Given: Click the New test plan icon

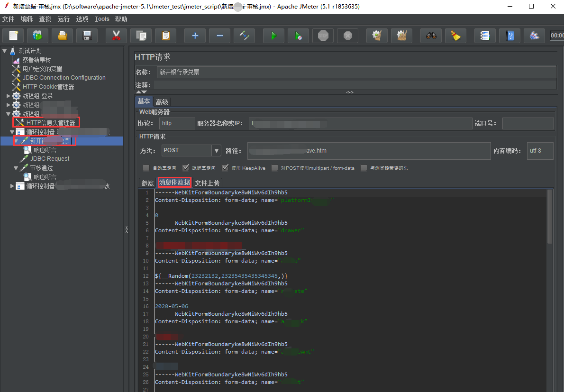Looking at the screenshot, I should coord(13,36).
